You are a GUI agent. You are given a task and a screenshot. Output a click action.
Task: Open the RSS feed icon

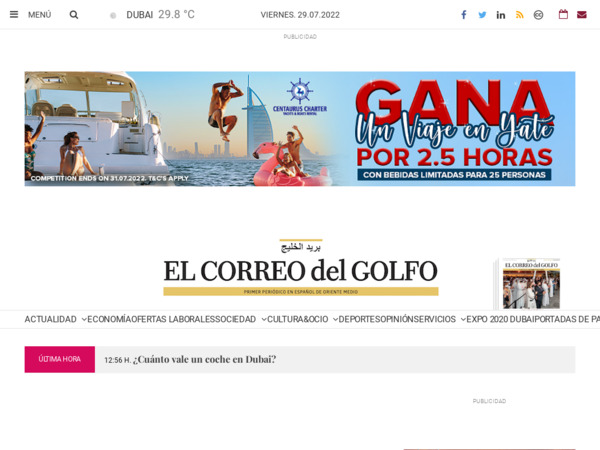[x=519, y=15]
